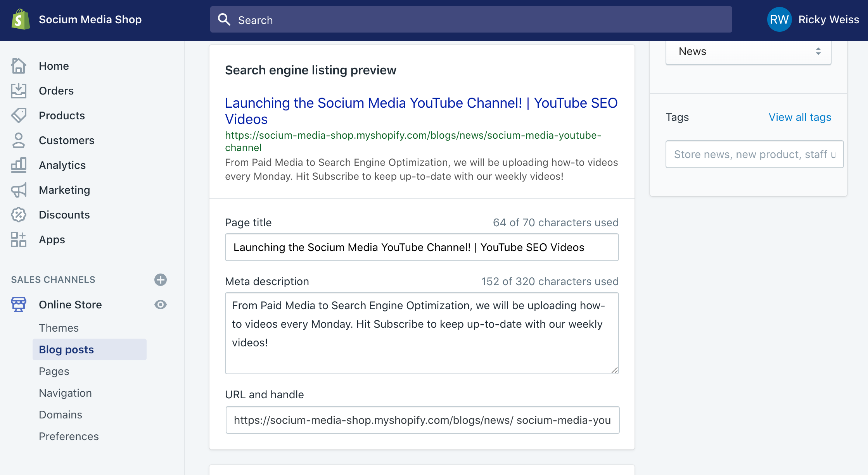This screenshot has height=475, width=868.
Task: Click the URL and handle field
Action: (422, 420)
